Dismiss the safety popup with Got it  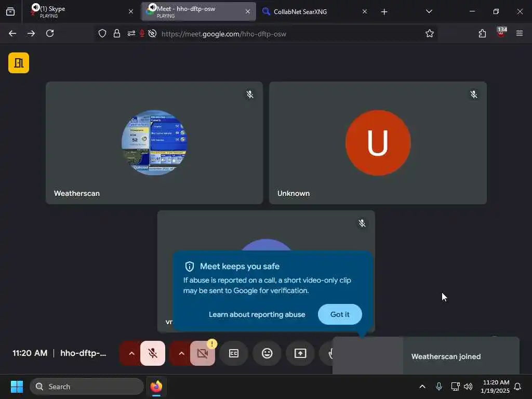coord(340,314)
